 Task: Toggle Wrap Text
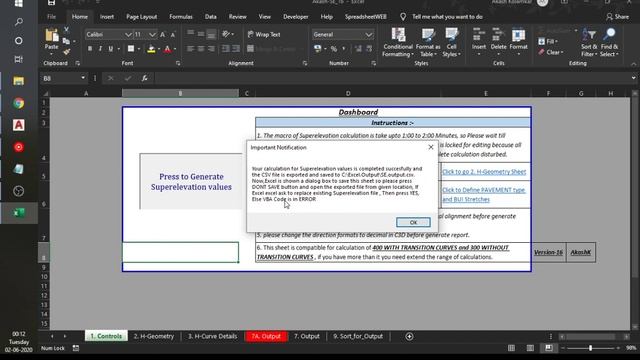point(264,34)
